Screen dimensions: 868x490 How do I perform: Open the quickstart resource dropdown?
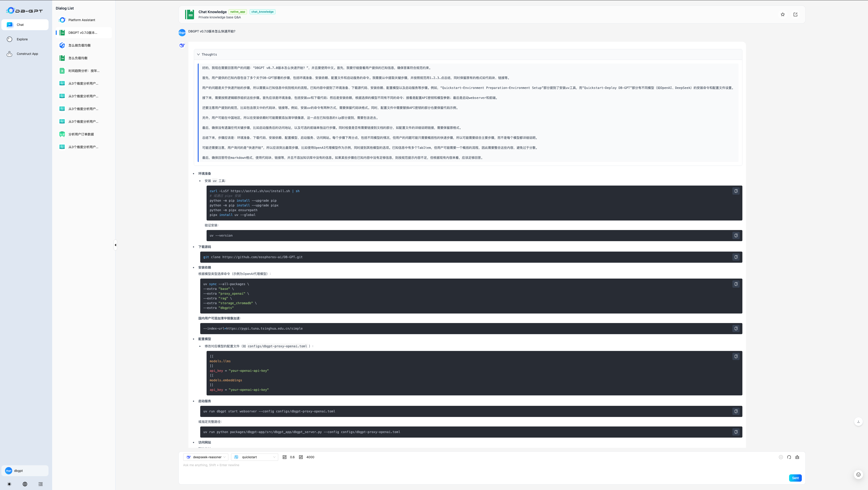255,457
